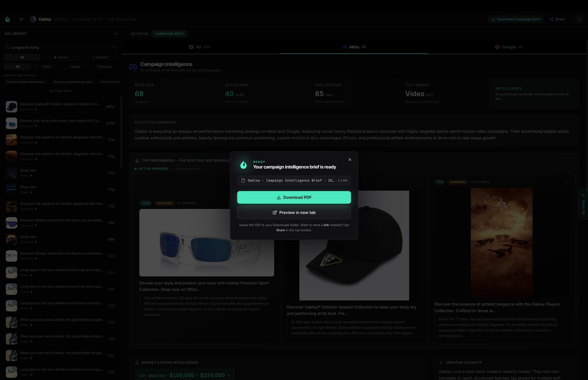
Task: Select the 12d 'Discover Oakley Collection' ad row
Action: (60, 256)
